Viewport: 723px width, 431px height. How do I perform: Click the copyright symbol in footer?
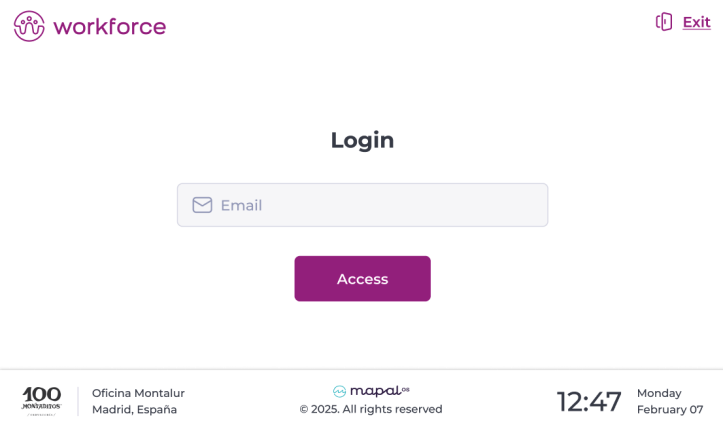(x=304, y=409)
